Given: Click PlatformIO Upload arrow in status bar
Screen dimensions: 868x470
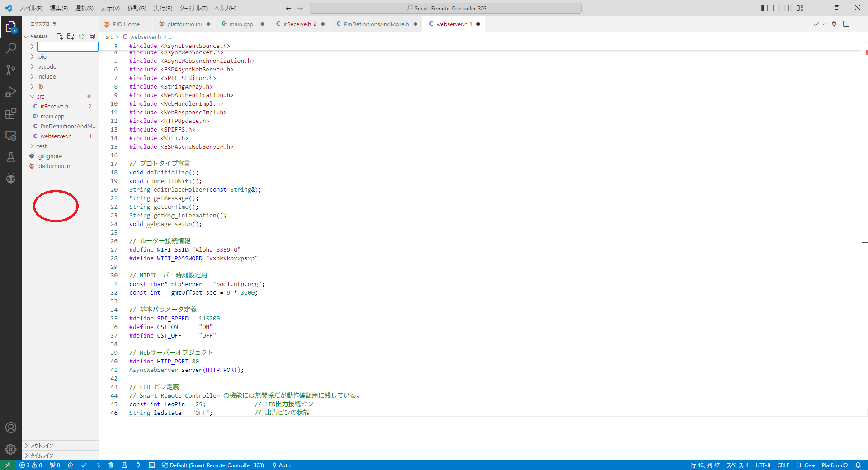Looking at the screenshot, I should point(97,465).
